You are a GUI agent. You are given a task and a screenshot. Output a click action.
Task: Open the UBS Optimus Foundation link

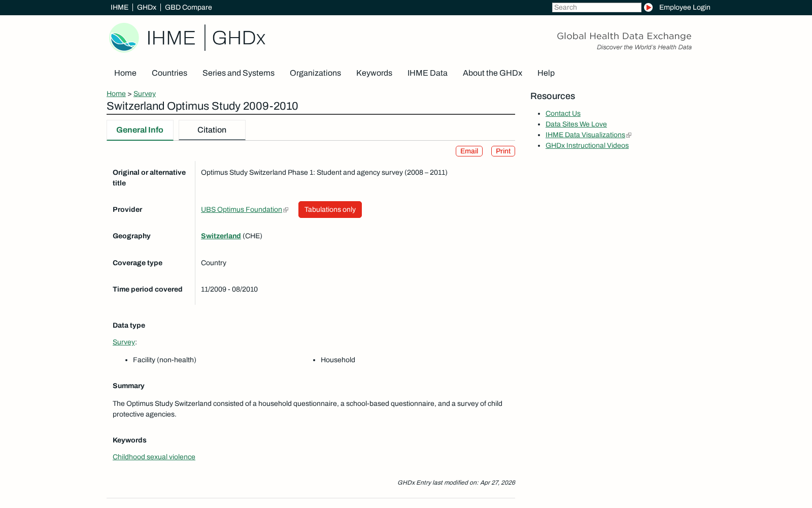[242, 210]
